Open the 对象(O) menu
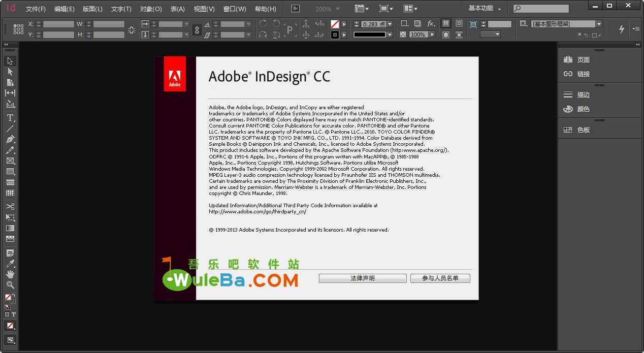644x353 pixels. [x=151, y=9]
